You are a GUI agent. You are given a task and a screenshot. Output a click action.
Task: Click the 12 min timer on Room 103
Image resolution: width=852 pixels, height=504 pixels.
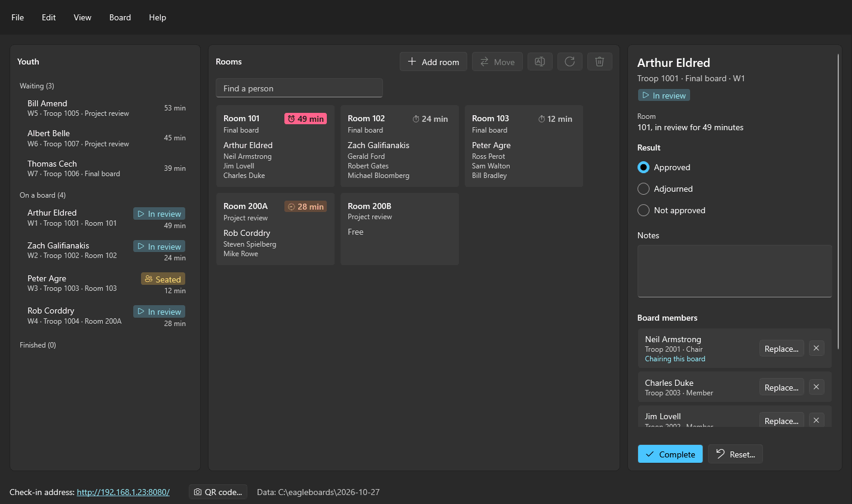click(555, 119)
